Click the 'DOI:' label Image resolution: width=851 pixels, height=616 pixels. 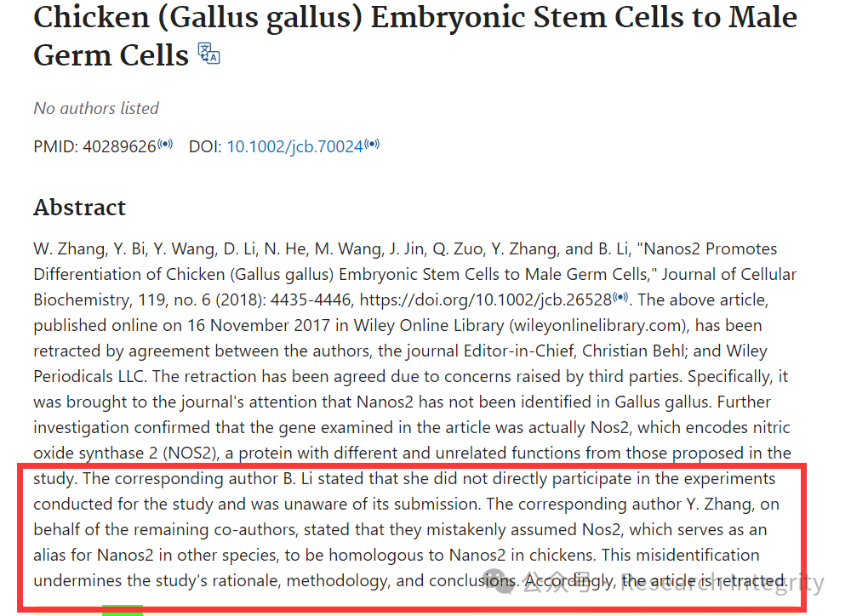(205, 146)
